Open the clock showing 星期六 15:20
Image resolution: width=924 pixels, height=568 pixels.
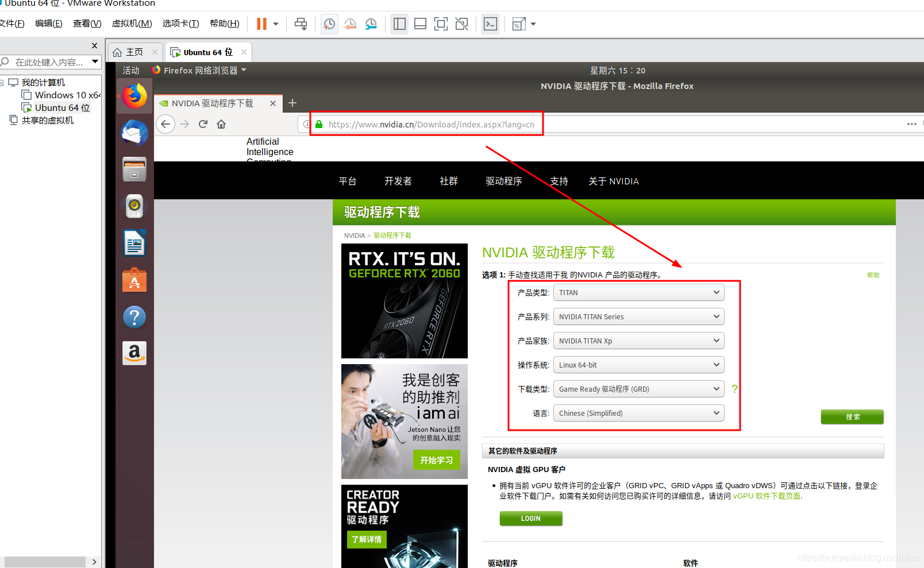pos(618,71)
